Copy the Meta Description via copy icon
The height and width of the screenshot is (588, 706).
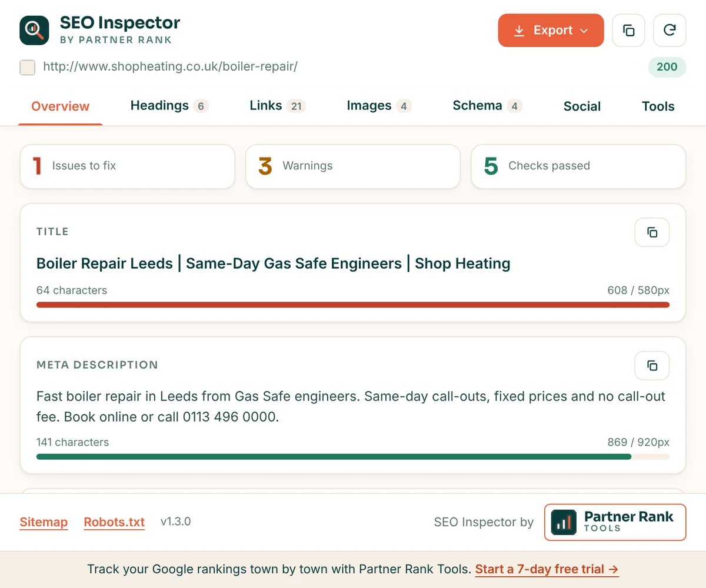[652, 366]
